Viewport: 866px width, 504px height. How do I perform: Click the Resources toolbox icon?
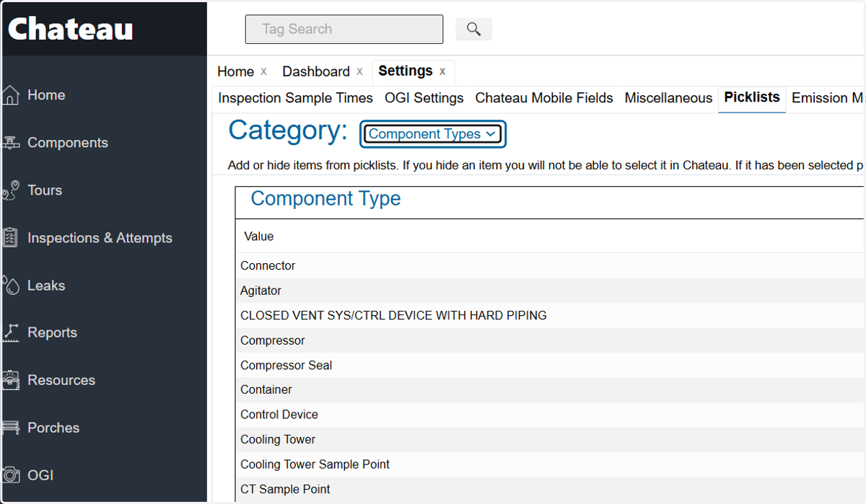click(9, 380)
